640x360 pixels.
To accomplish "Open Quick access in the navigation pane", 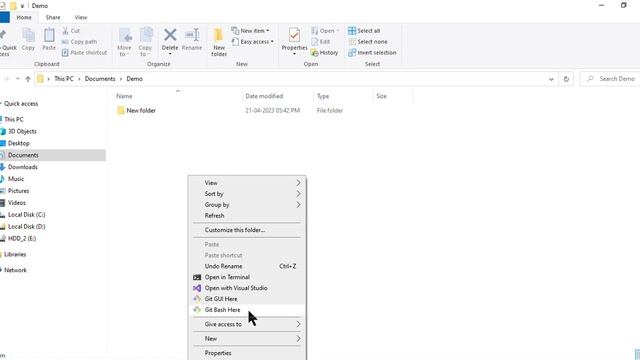I will (x=21, y=104).
